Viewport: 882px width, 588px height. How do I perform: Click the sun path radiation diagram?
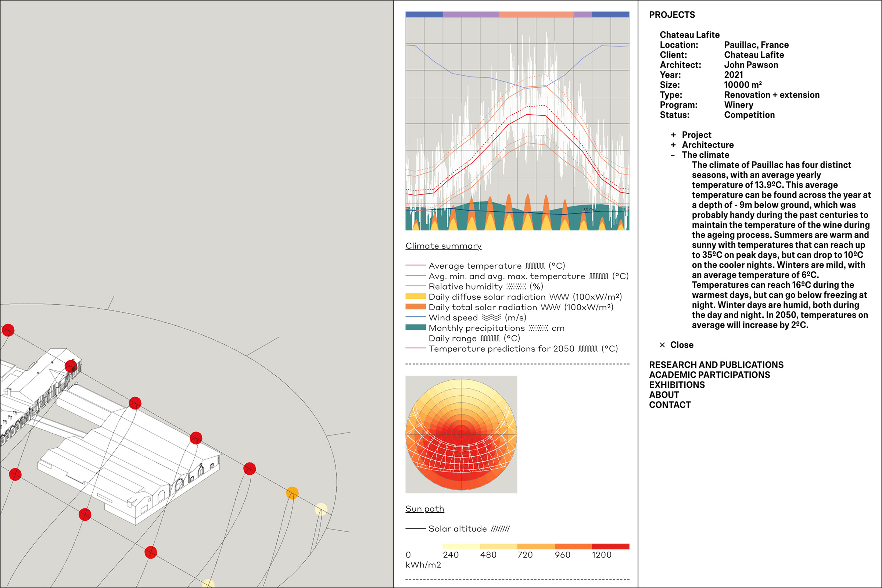pos(461,434)
